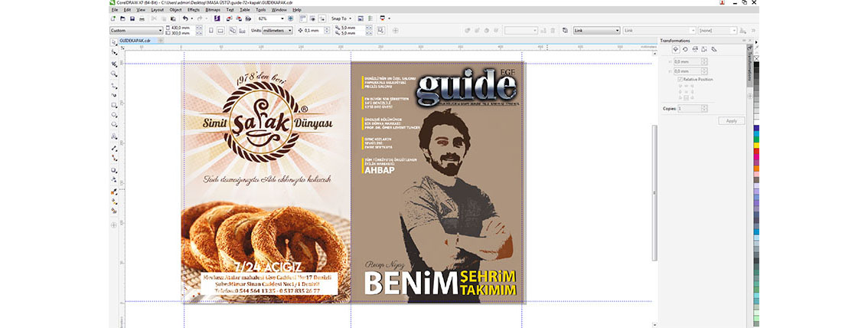
Task: Open the Effects menu
Action: tap(194, 9)
